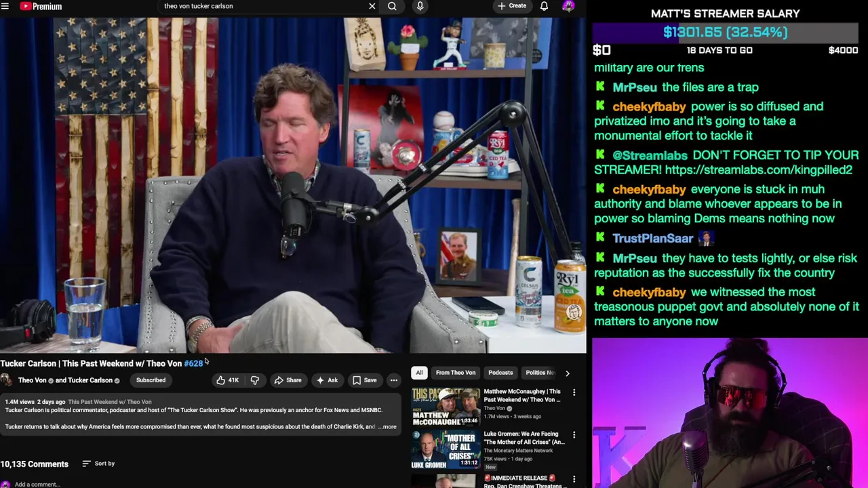Open the YouTube hamburger guide menu
The height and width of the screenshot is (488, 868).
5,6
